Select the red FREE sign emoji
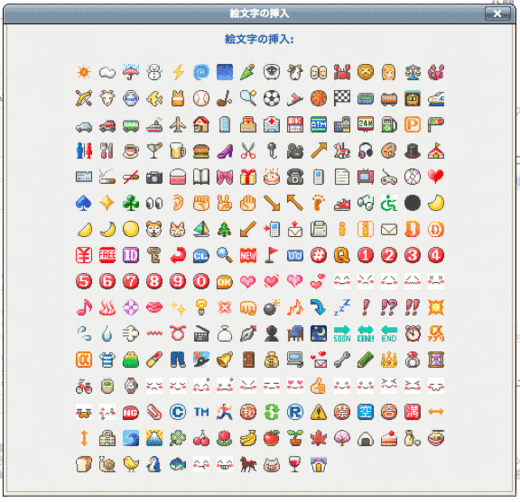This screenshot has width=520, height=502. coord(107,255)
